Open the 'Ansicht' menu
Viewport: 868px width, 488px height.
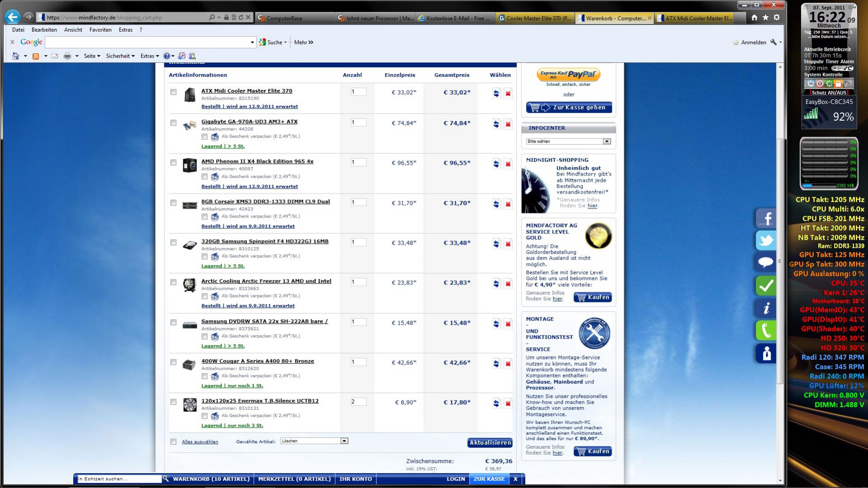click(73, 30)
